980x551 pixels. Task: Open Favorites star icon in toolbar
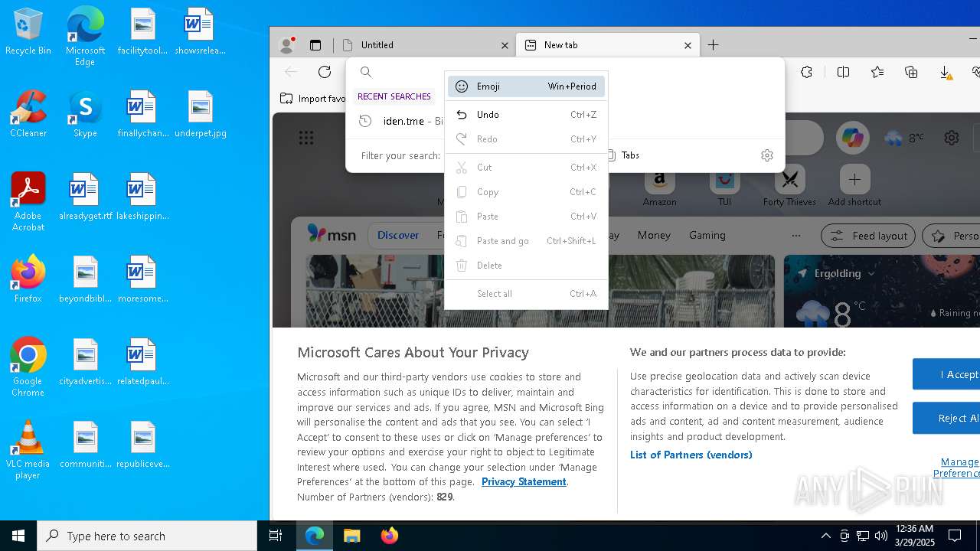point(877,72)
